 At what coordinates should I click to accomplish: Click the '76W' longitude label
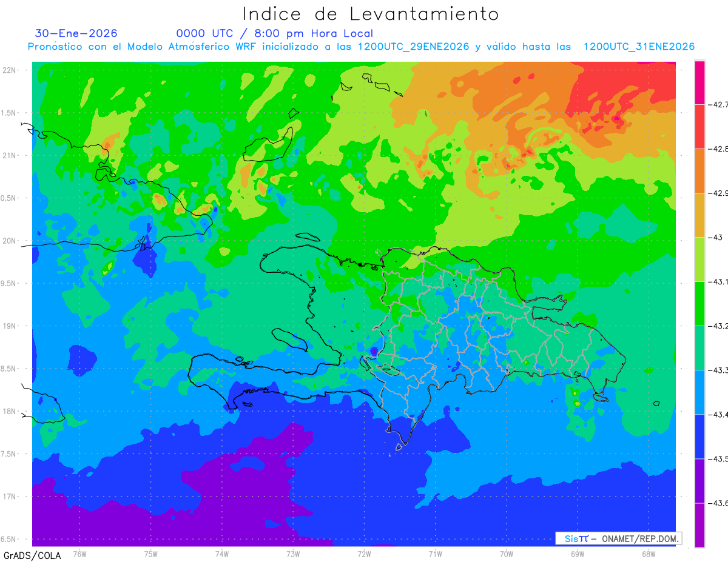79,554
